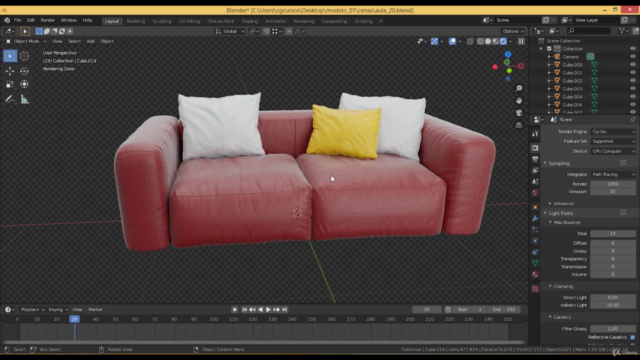640x360 pixels.
Task: Open the Object Constraints properties tab
Action: (x=535, y=252)
